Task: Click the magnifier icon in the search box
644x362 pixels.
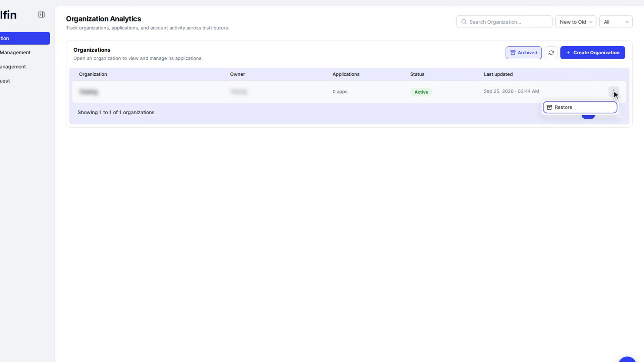Action: pyautogui.click(x=464, y=22)
